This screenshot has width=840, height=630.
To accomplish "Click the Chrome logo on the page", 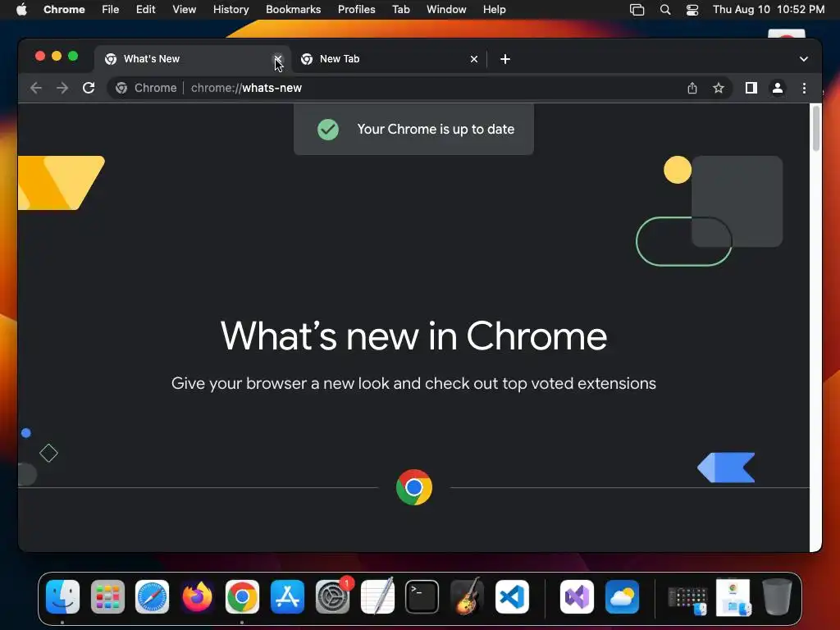I will point(414,487).
